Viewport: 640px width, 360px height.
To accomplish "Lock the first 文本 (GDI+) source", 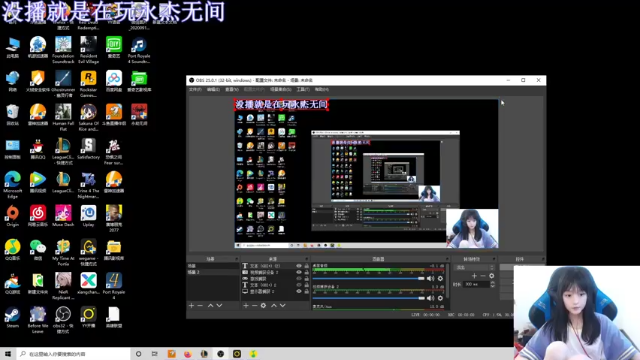I will click(307, 266).
